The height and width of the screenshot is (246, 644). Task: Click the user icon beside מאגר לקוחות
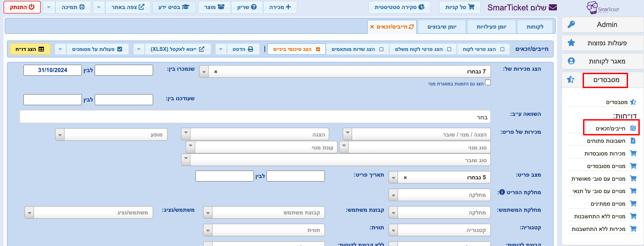571,61
